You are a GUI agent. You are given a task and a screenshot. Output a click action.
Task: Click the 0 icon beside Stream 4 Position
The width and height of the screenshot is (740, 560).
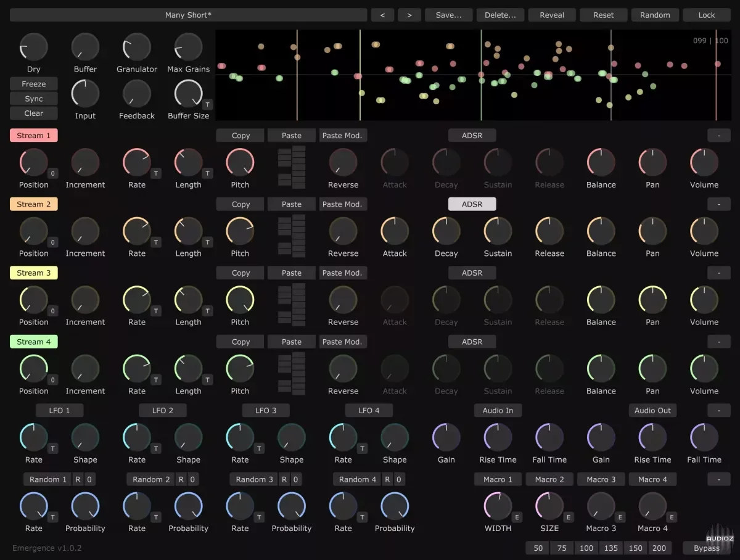pyautogui.click(x=53, y=380)
